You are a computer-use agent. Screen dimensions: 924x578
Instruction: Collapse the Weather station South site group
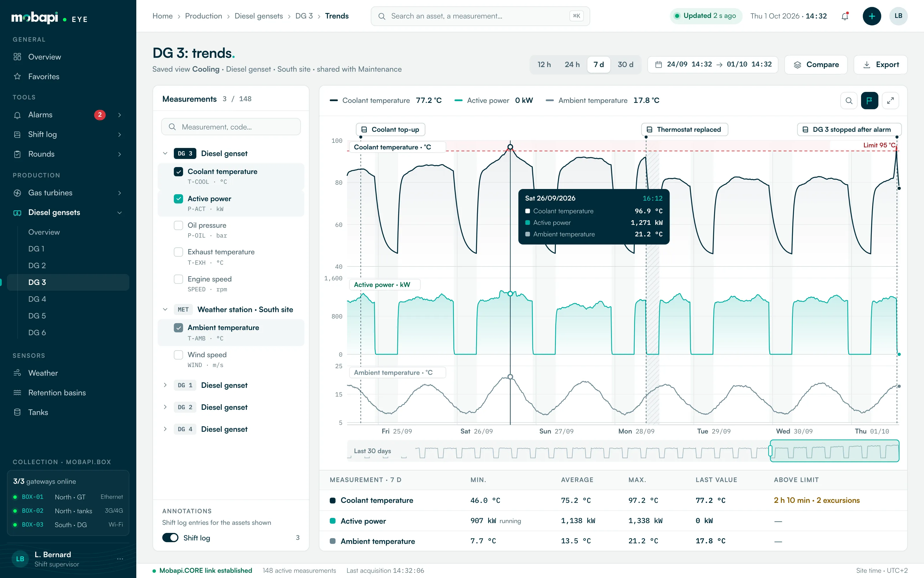click(165, 310)
